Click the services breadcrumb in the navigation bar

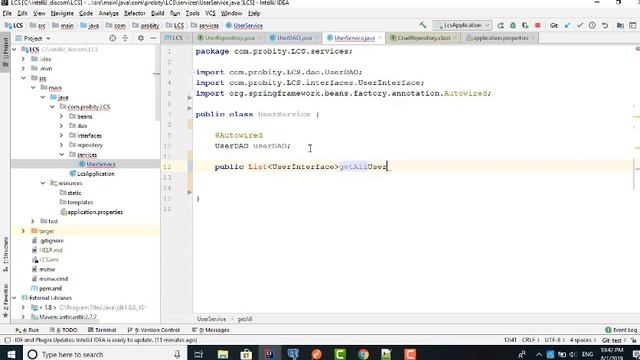[x=205, y=25]
